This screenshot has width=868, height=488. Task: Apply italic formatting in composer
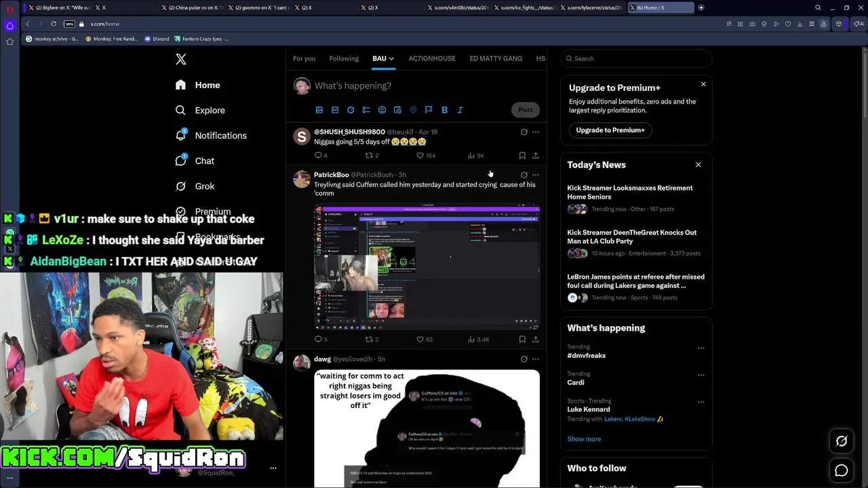[460, 110]
